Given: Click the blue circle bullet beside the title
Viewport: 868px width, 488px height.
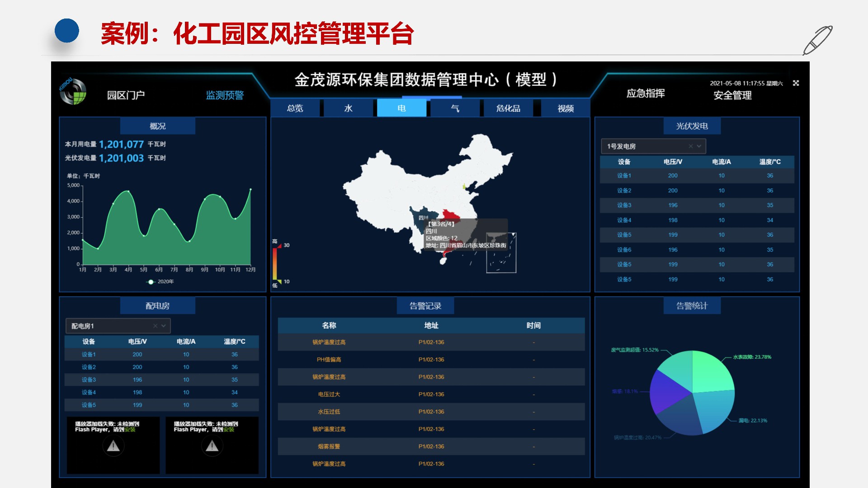Looking at the screenshot, I should click(67, 31).
